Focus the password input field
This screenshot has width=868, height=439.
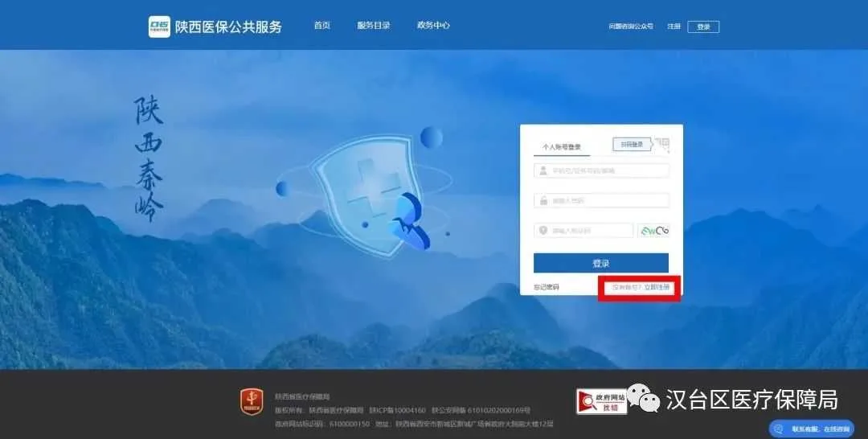point(601,200)
